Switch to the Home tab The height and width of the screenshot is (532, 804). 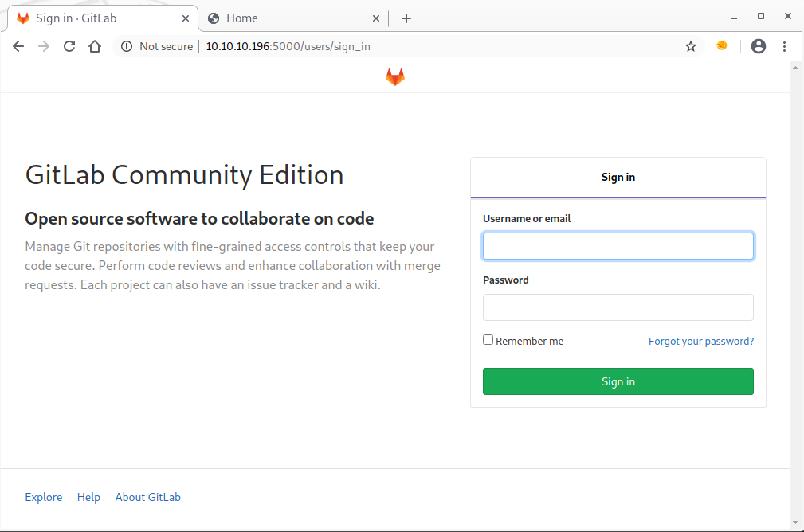[x=292, y=18]
